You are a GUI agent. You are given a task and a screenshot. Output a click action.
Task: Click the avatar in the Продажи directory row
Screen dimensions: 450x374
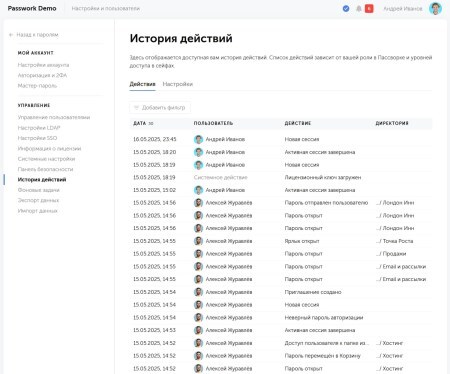[x=198, y=254]
